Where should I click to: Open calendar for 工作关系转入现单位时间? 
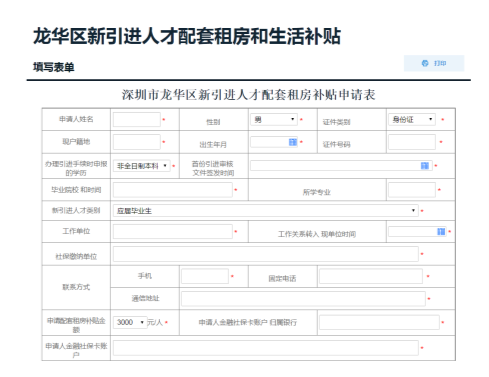(x=441, y=232)
